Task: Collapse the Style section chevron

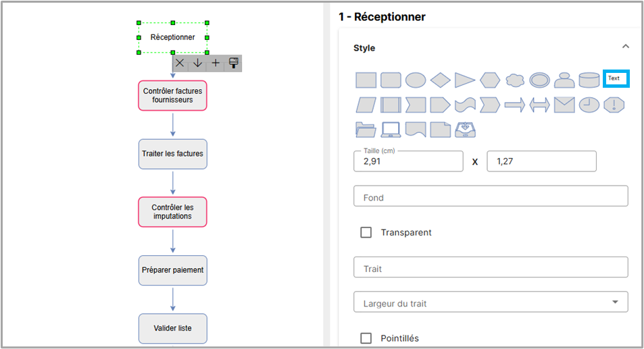Action: click(x=625, y=47)
